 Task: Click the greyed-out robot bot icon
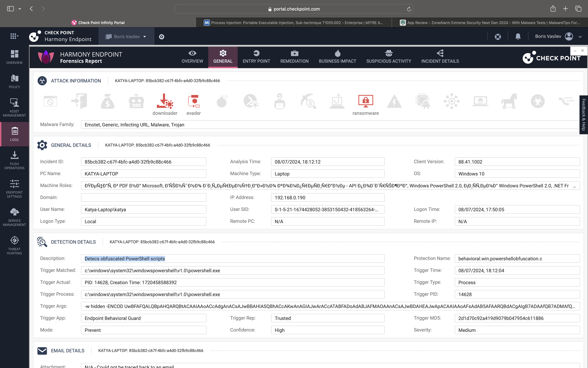click(x=136, y=101)
